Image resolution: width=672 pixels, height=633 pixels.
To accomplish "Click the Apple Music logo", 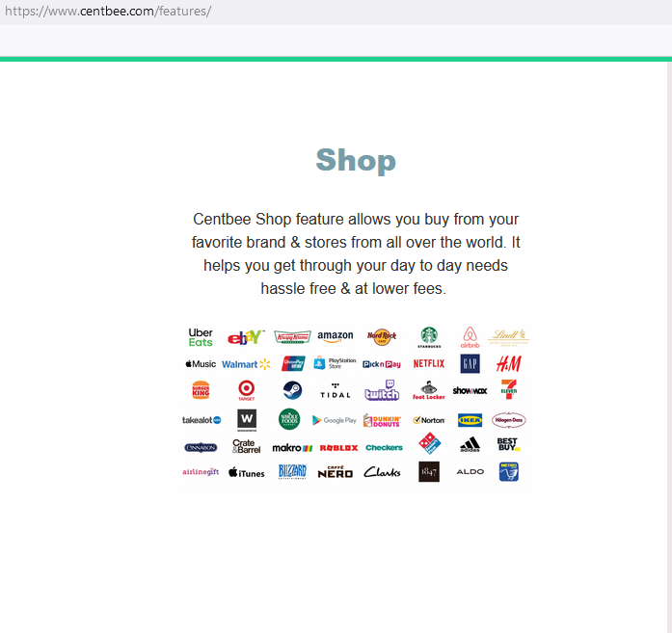I will click(x=201, y=364).
